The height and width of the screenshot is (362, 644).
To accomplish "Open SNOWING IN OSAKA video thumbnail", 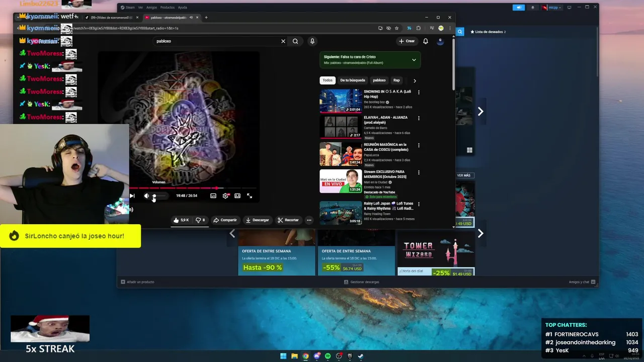I will point(341,101).
